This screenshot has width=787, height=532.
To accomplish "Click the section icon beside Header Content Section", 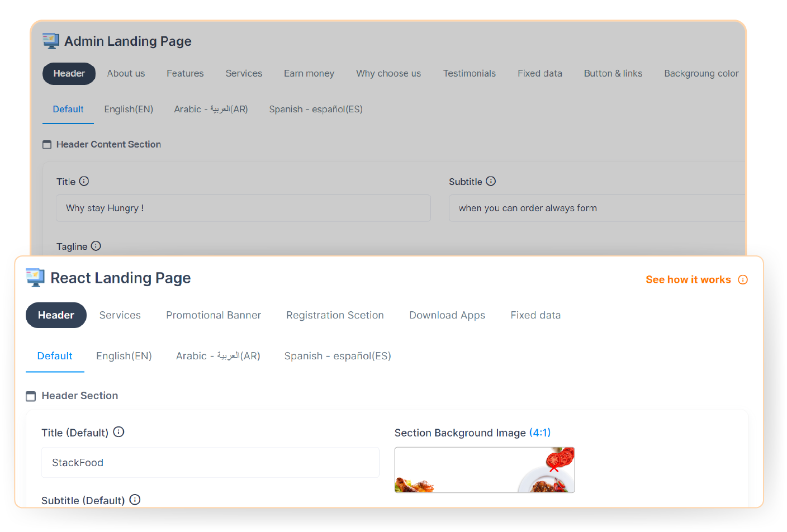I will [x=47, y=144].
